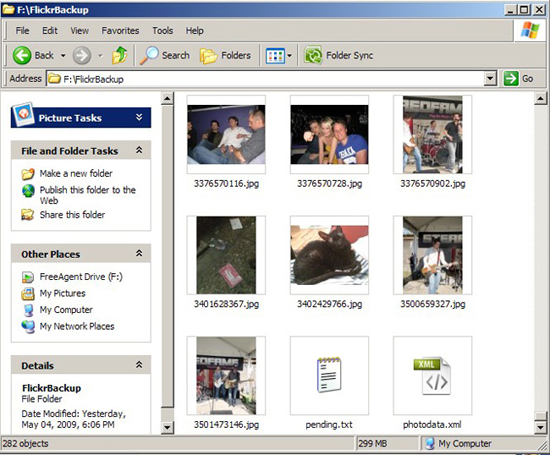Click the Share this folder icon

[x=28, y=215]
